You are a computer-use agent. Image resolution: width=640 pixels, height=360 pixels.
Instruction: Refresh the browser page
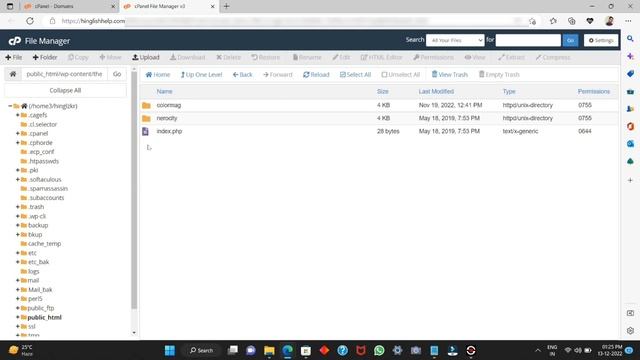pyautogui.click(x=30, y=21)
